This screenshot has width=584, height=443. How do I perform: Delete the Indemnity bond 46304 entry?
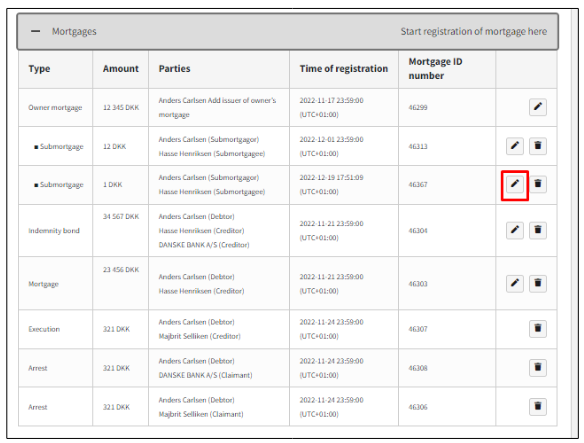pos(537,230)
